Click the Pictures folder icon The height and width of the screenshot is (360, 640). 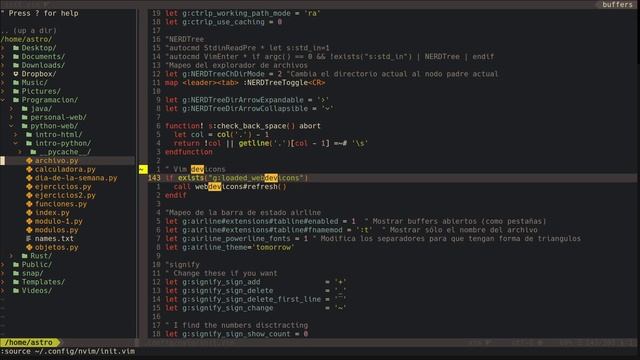click(x=16, y=91)
